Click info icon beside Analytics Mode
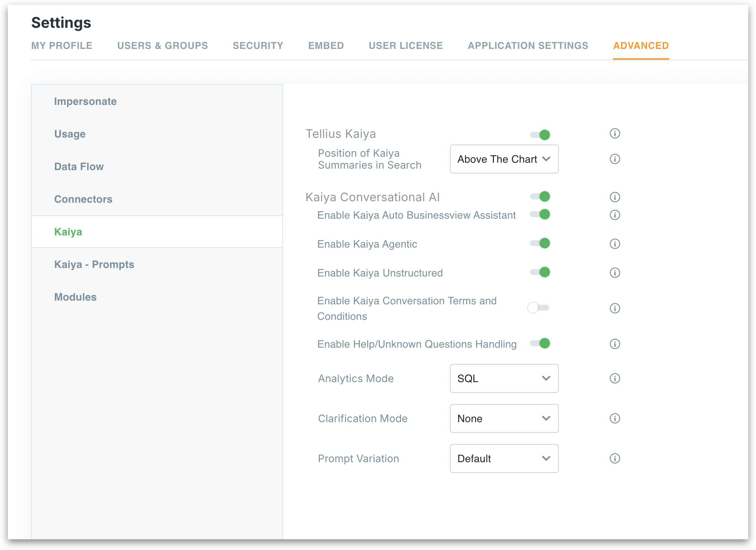756x550 pixels. pyautogui.click(x=615, y=378)
